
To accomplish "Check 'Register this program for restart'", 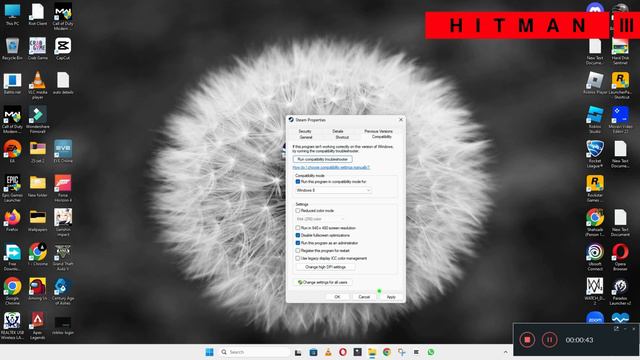I will [298, 251].
